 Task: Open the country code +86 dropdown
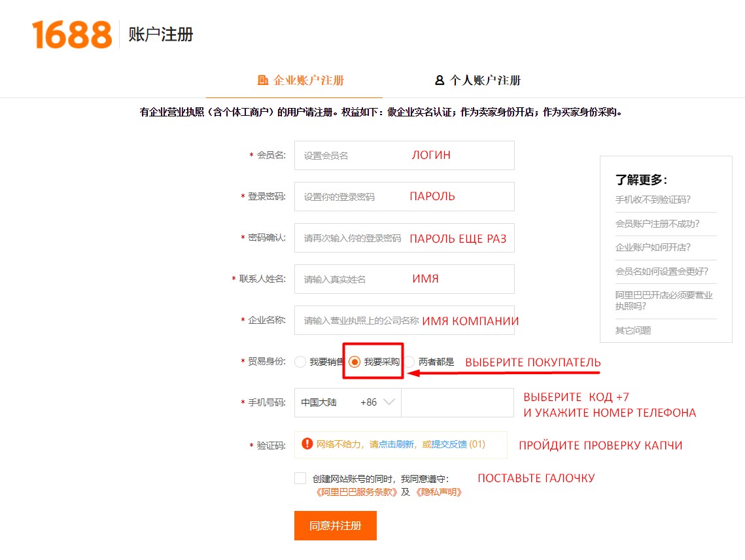tap(348, 402)
